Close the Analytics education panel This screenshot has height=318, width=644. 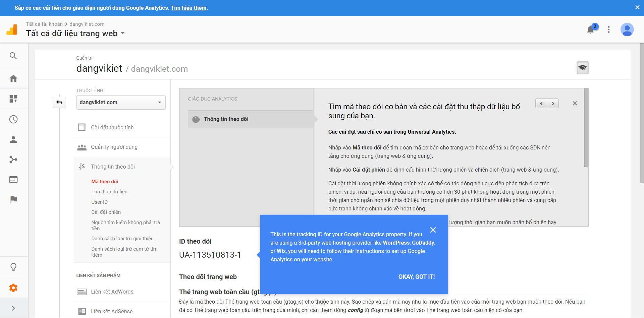pos(575,103)
